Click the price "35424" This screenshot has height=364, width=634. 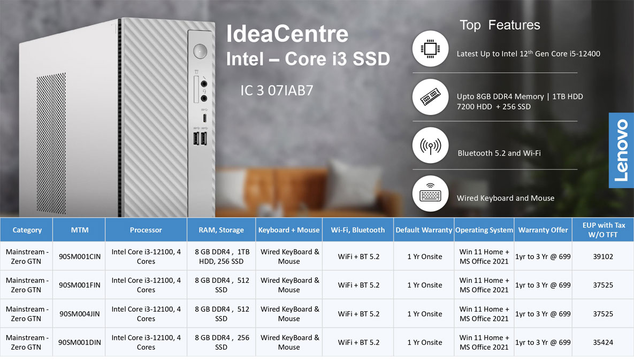point(603,342)
